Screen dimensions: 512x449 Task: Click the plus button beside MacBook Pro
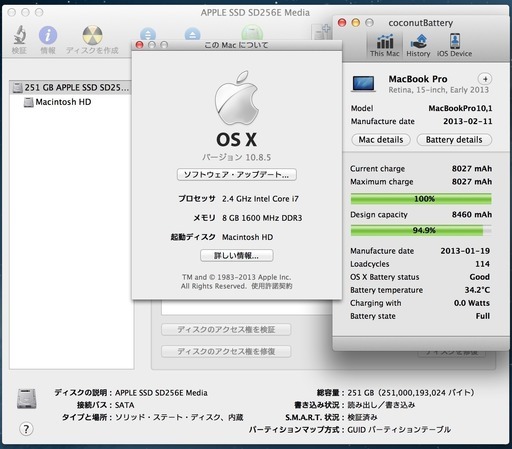[x=485, y=79]
